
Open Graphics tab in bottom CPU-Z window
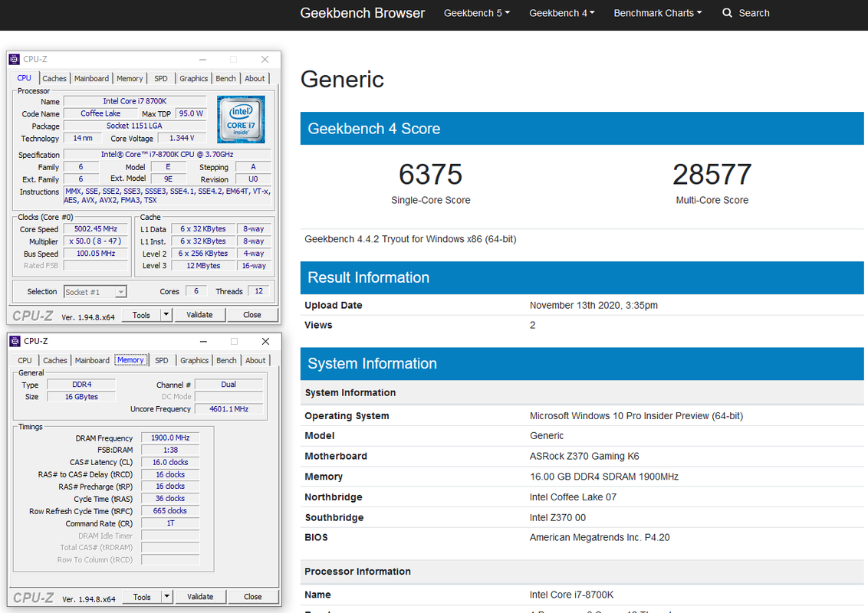(x=194, y=360)
